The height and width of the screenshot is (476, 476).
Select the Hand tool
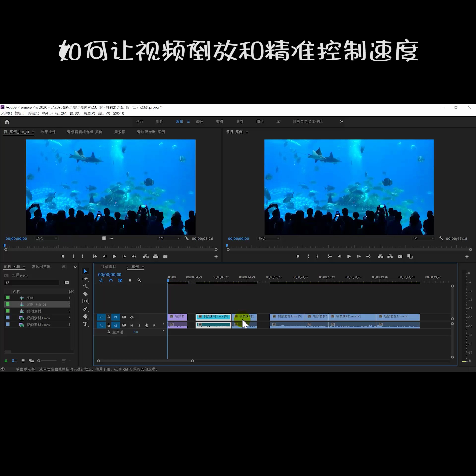coord(85,316)
